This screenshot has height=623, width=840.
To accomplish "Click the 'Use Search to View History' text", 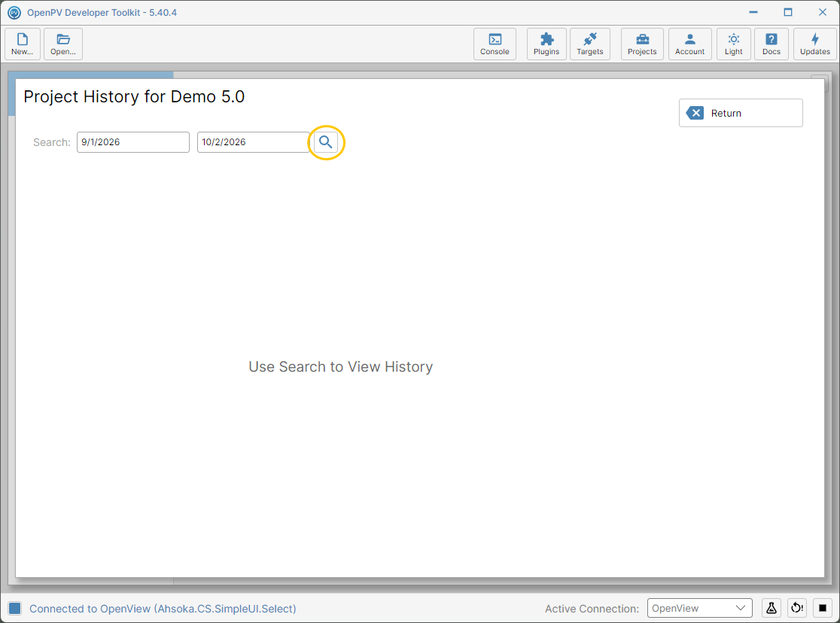I will pyautogui.click(x=341, y=367).
